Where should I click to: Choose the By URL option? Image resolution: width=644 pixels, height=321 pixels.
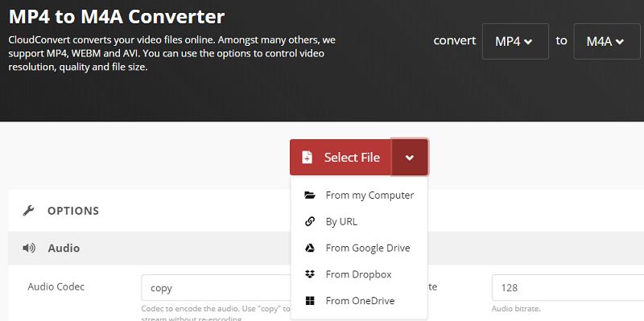(x=359, y=222)
